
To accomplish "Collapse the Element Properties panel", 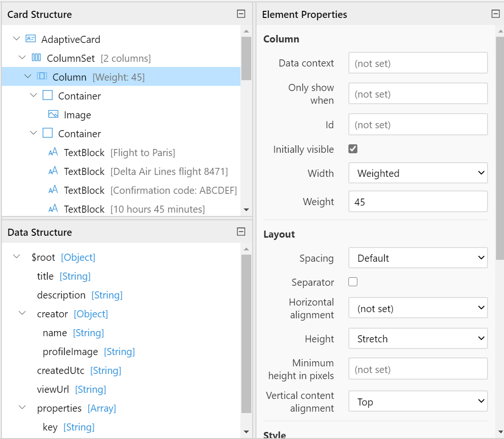I will pyautogui.click(x=496, y=14).
